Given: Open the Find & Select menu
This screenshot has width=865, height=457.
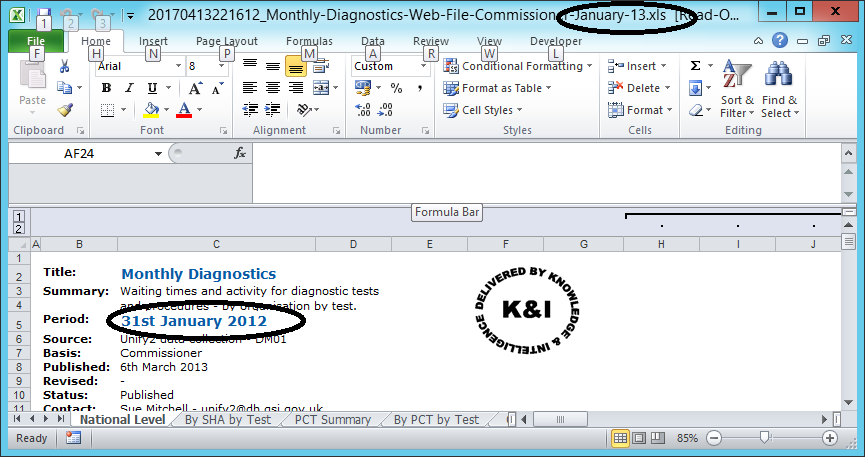Looking at the screenshot, I should coord(779,88).
